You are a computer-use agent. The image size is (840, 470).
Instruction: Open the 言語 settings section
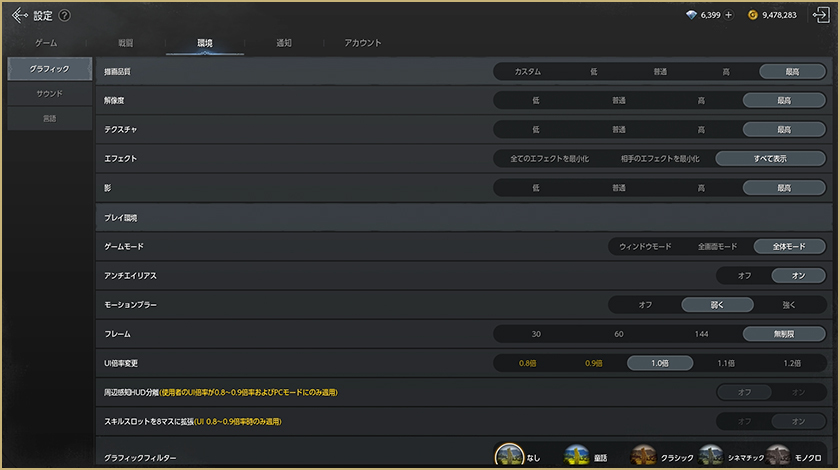click(49, 118)
